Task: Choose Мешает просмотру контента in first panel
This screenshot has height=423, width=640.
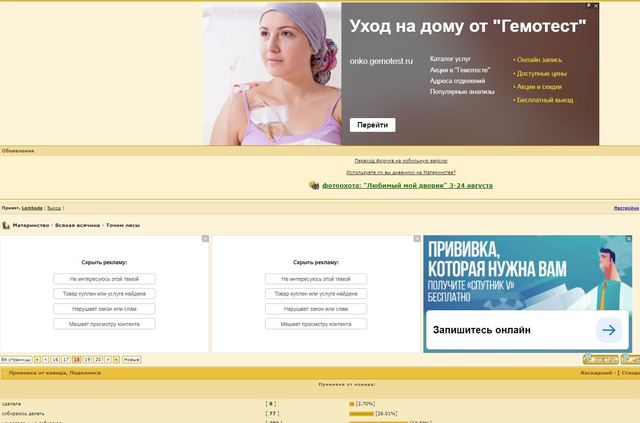Action: coord(104,324)
